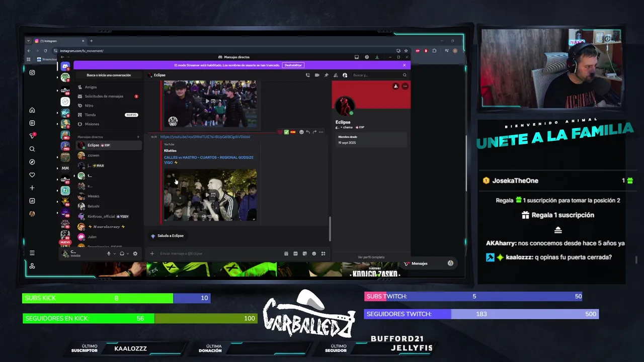Play the CALLES vs HASTRO video thumbnail
Image resolution: width=644 pixels, height=362 pixels.
coord(210,195)
